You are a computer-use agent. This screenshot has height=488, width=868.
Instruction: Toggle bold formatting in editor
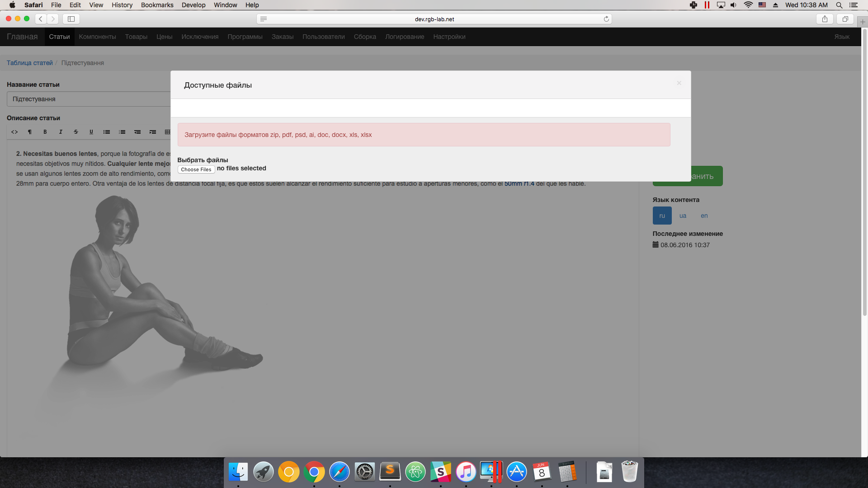(x=45, y=132)
